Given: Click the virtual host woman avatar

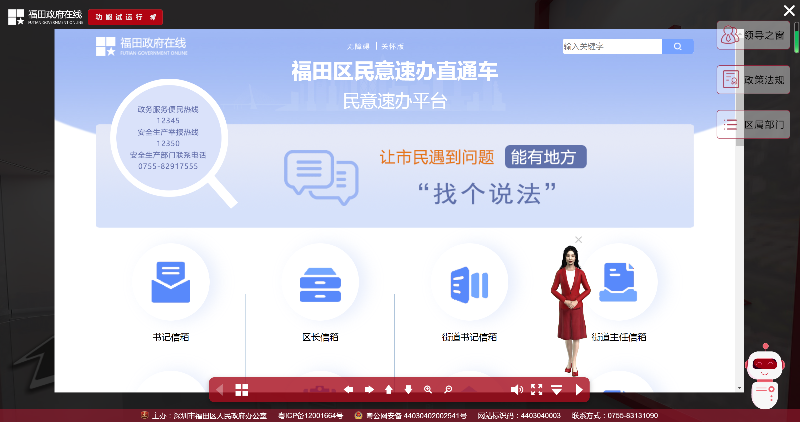Looking at the screenshot, I should (570, 310).
